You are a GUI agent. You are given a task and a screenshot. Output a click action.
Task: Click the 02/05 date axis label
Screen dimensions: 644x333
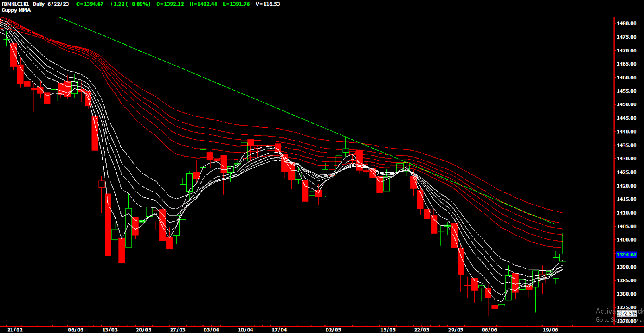click(x=333, y=330)
